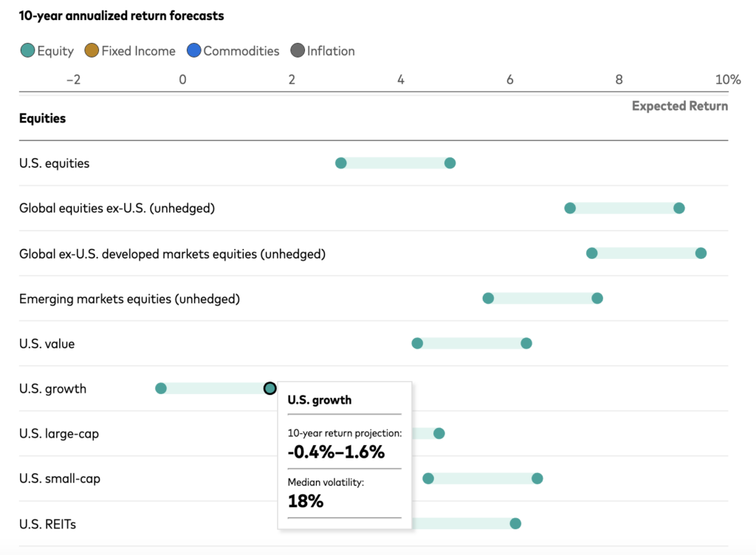This screenshot has height=555, width=756.
Task: Click the U.S. growth tooltip title
Action: [320, 400]
